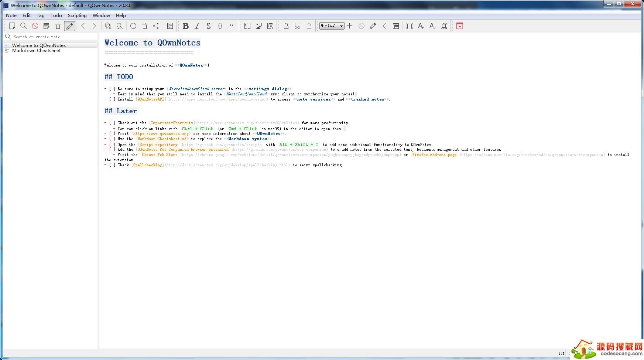Click the Chrome Web Store link
644x360 pixels.
(x=160, y=154)
